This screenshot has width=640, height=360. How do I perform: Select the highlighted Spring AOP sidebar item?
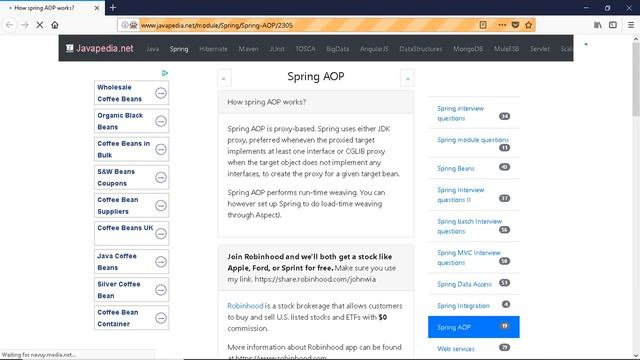point(473,327)
